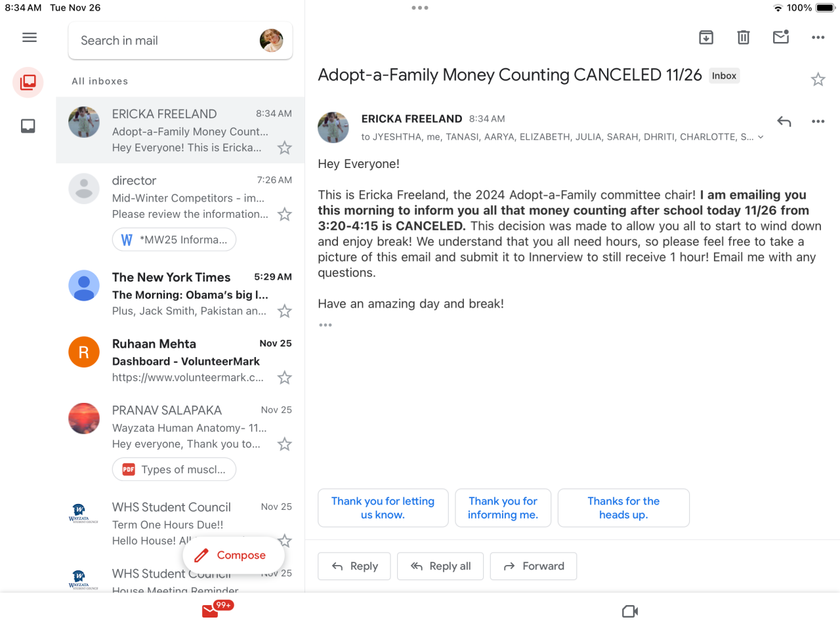
Task: Tap The New York Times sender avatar
Action: click(x=84, y=285)
